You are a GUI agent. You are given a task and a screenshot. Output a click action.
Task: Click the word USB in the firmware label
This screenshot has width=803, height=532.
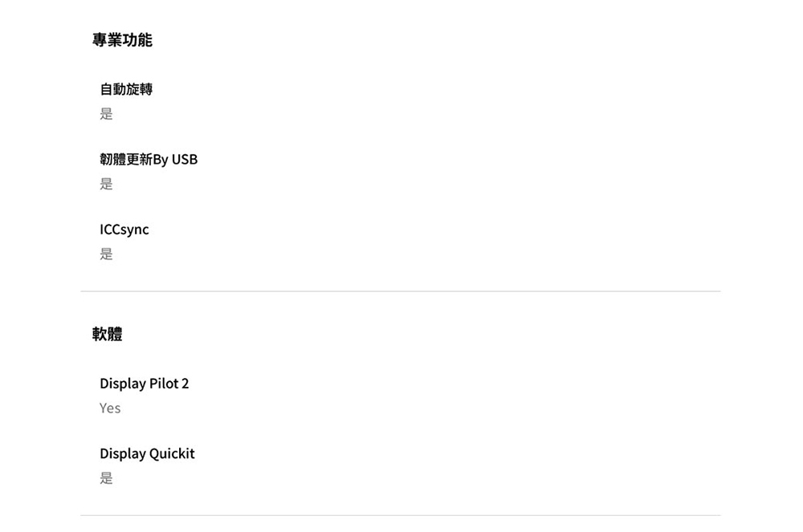pos(185,159)
